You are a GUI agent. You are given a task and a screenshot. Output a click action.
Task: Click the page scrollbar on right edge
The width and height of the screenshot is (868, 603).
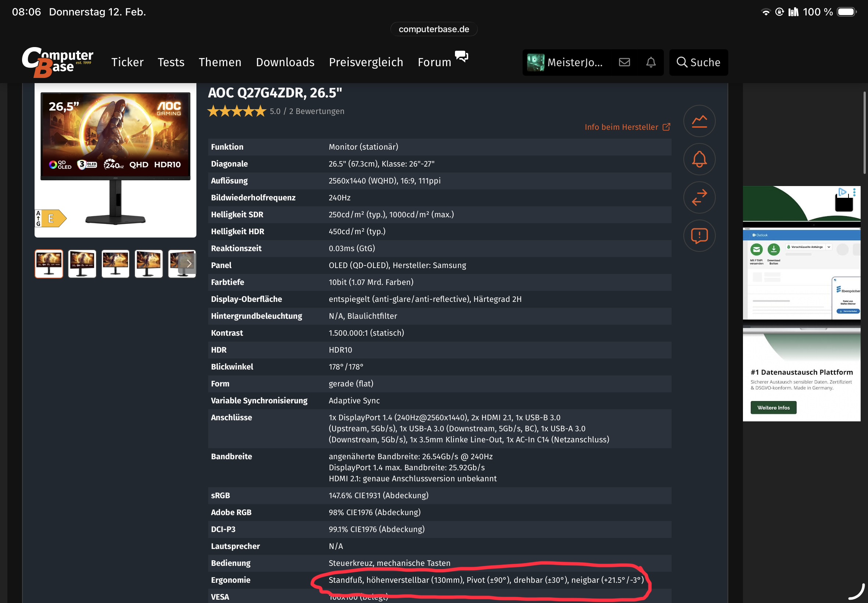864,132
